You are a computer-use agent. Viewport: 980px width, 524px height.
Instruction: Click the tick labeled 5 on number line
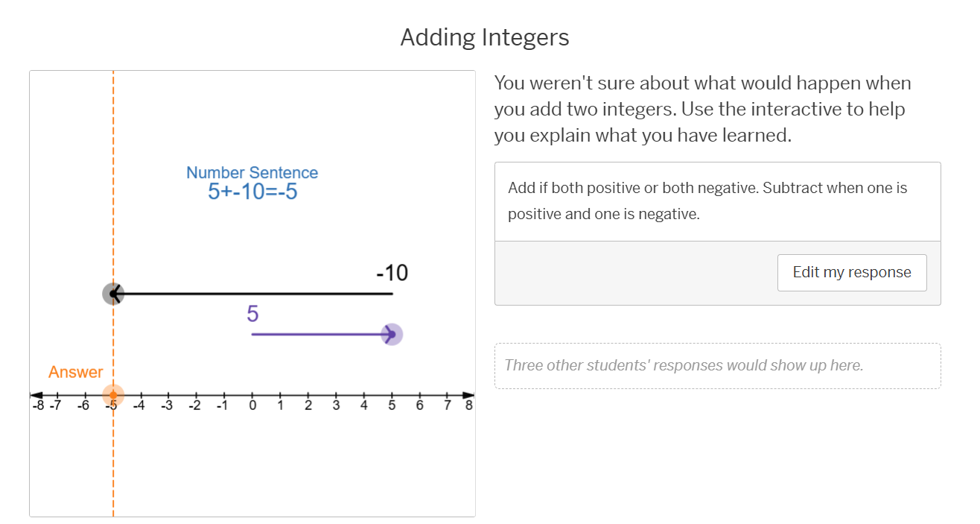(392, 395)
